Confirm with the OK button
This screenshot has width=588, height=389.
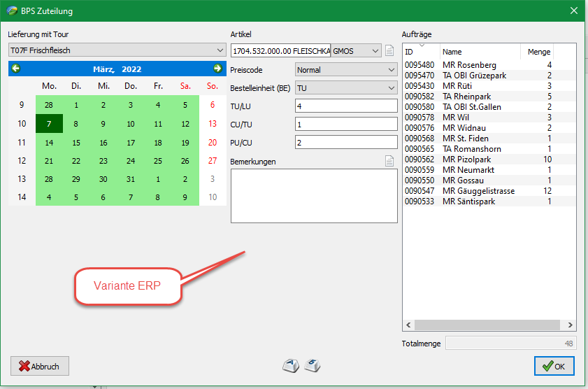554,366
